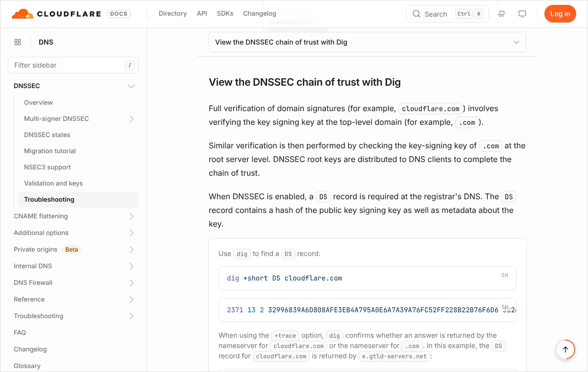Open Glossary sidebar item
Image resolution: width=588 pixels, height=372 pixels.
[x=27, y=366]
